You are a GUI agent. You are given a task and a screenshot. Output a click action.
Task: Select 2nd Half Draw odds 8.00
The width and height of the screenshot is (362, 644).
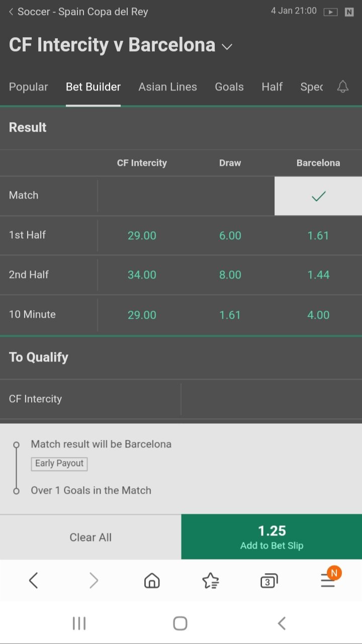pyautogui.click(x=230, y=275)
